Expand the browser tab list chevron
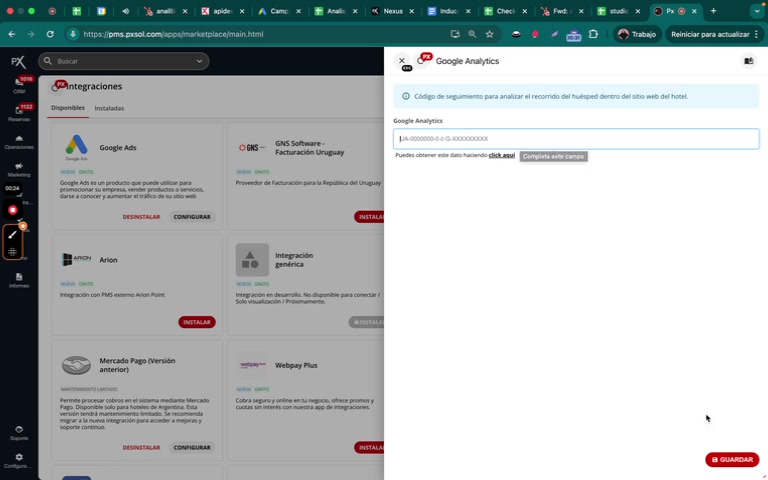 tap(757, 11)
